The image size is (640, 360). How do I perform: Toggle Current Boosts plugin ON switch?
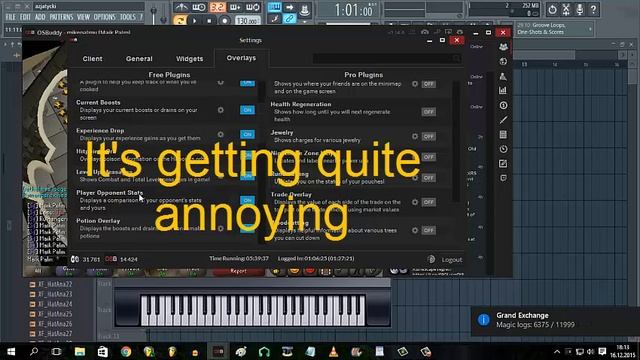point(247,110)
